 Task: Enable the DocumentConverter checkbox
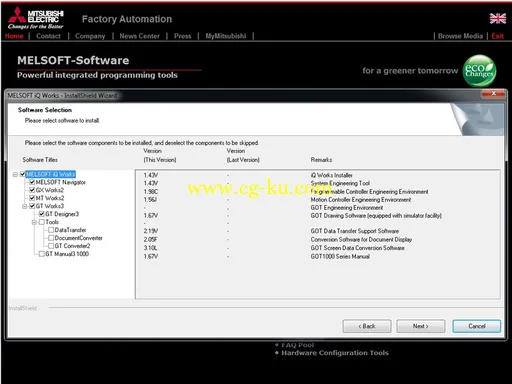click(51, 238)
